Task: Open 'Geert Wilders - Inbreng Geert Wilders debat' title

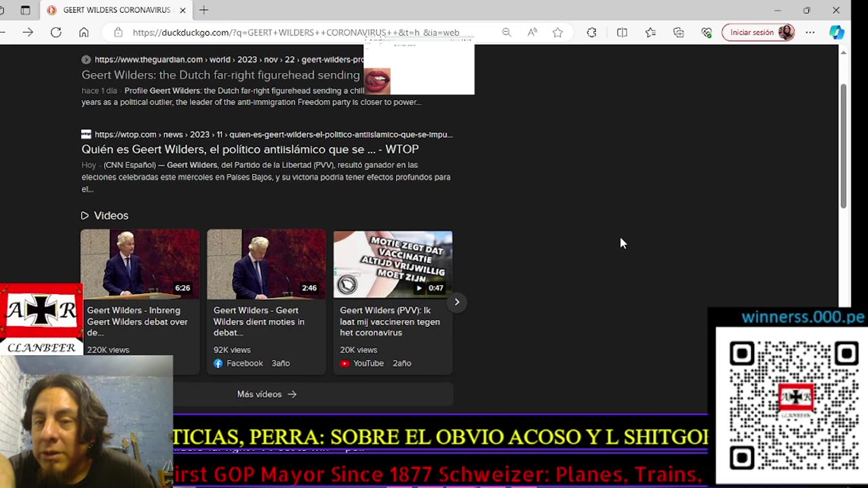Action: click(138, 321)
